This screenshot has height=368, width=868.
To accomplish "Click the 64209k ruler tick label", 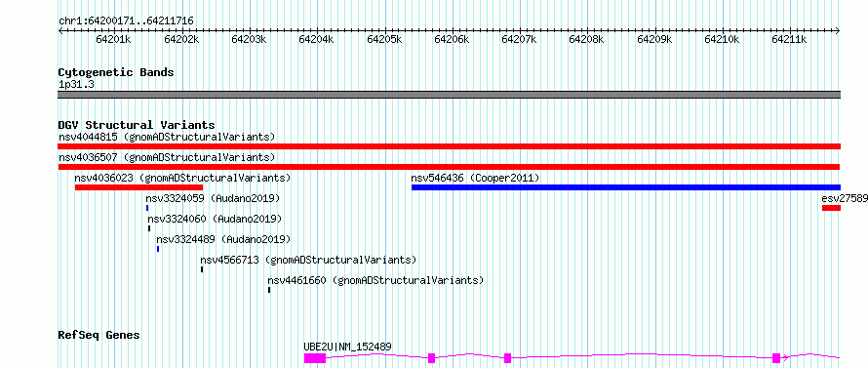I will pyautogui.click(x=654, y=39).
